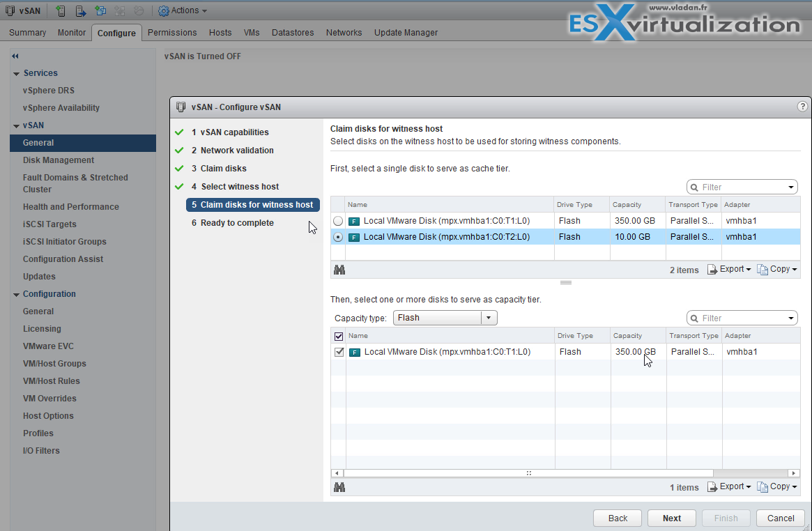The height and width of the screenshot is (531, 812).
Task: Click the splitter handle between the two tables
Action: tap(565, 283)
